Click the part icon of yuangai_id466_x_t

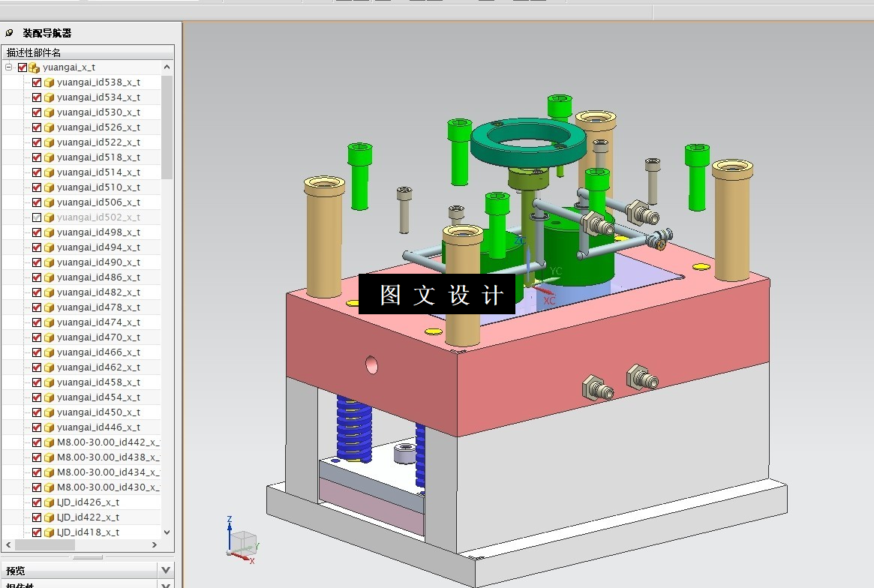(49, 352)
